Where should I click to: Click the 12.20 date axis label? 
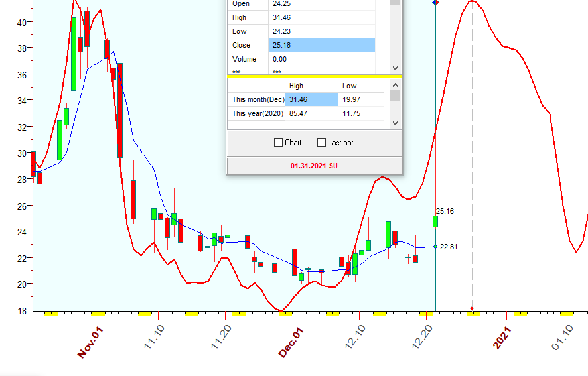tap(423, 336)
